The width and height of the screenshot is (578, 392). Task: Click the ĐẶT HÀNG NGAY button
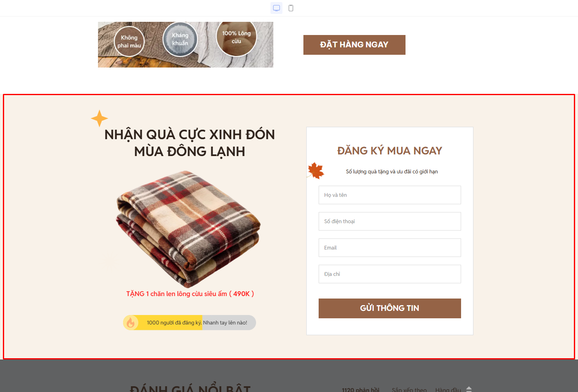click(x=354, y=45)
